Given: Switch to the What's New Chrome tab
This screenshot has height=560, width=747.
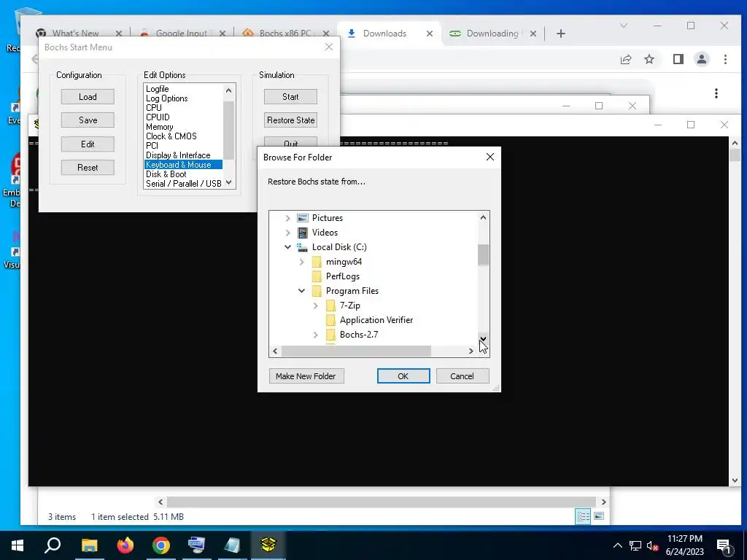Looking at the screenshot, I should [x=75, y=34].
